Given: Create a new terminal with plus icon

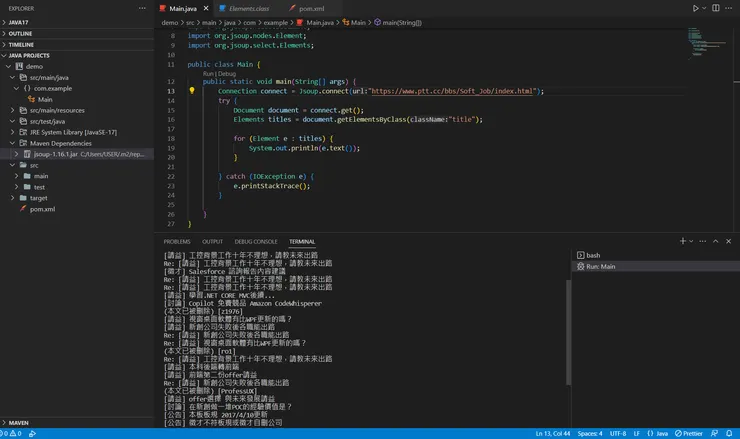Looking at the screenshot, I should click(x=683, y=241).
